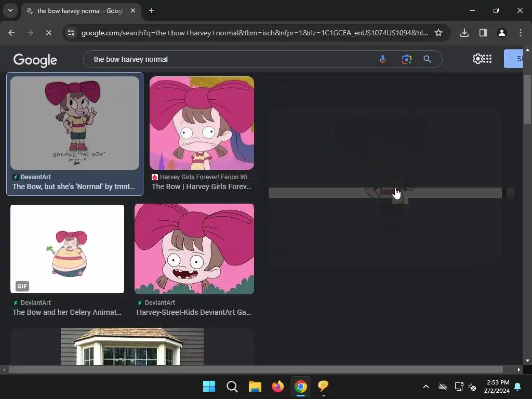Click the forward navigation arrow
Viewport: 532px width, 399px height.
click(x=30, y=33)
